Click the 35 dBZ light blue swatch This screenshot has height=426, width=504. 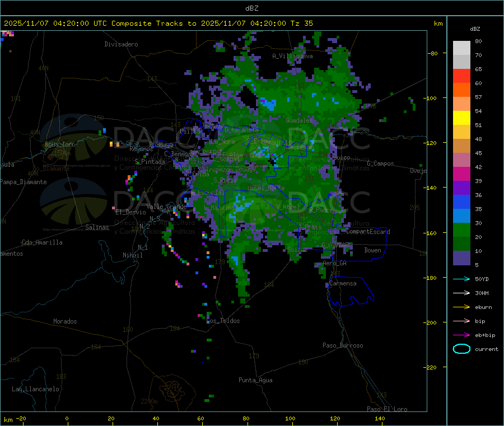[x=461, y=216]
